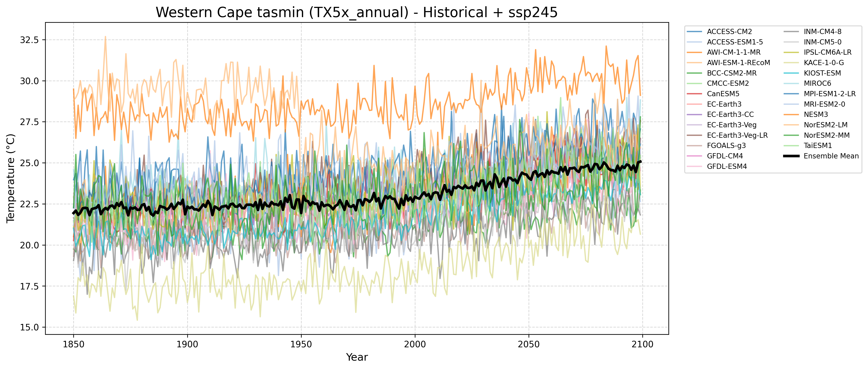Viewport: 868px width, 369px height.
Task: Click the ACCESS-CM2 legend entry
Action: point(729,32)
